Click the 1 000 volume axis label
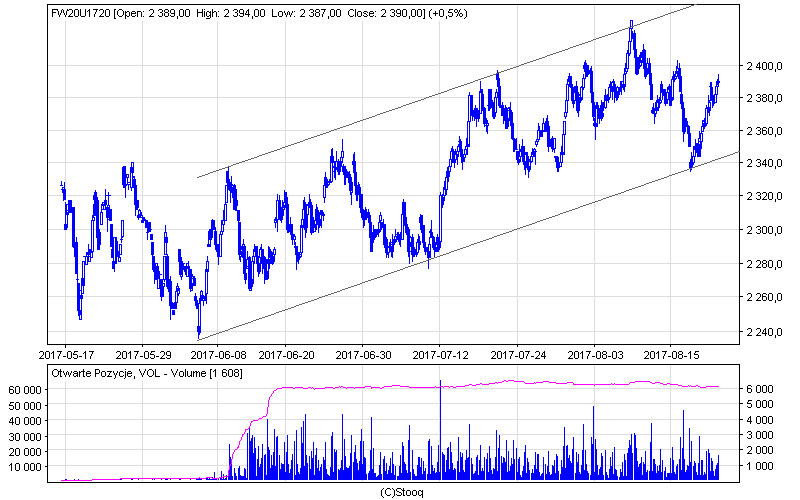 pyautogui.click(x=760, y=466)
